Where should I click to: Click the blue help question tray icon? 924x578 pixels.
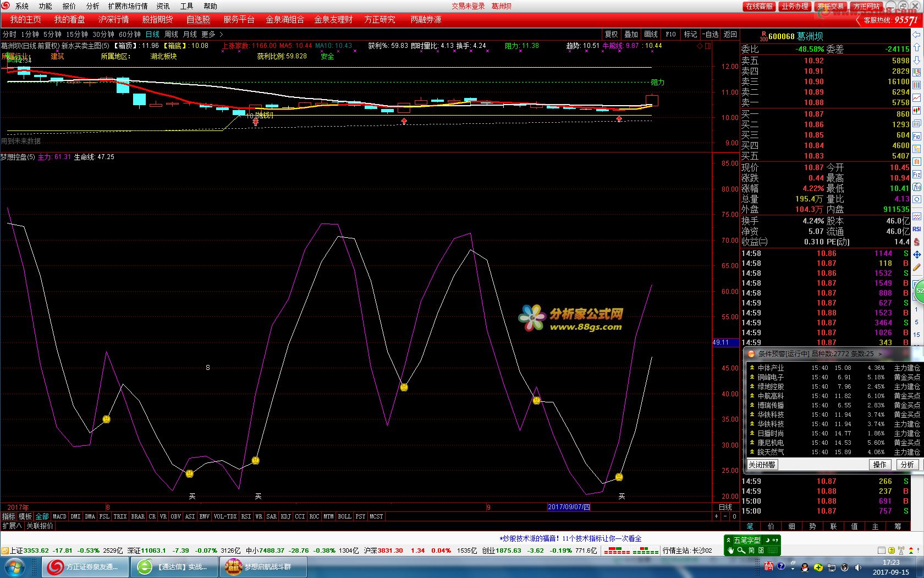click(x=781, y=566)
